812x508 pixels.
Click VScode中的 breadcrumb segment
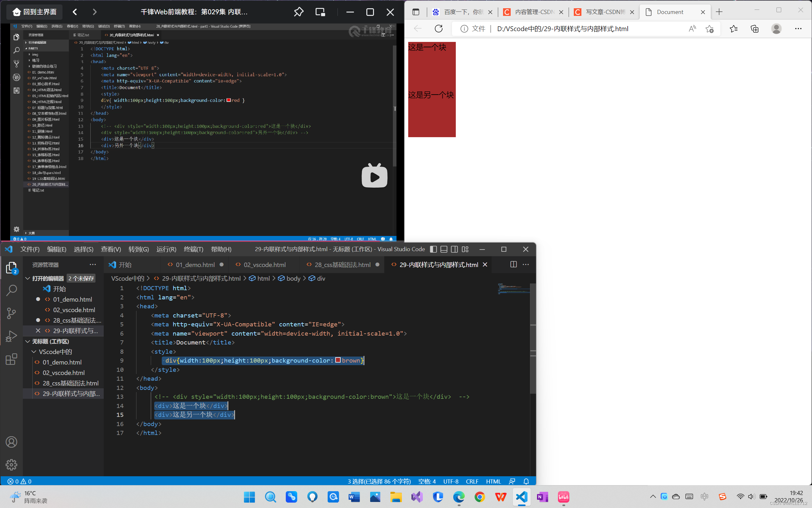[x=128, y=278]
